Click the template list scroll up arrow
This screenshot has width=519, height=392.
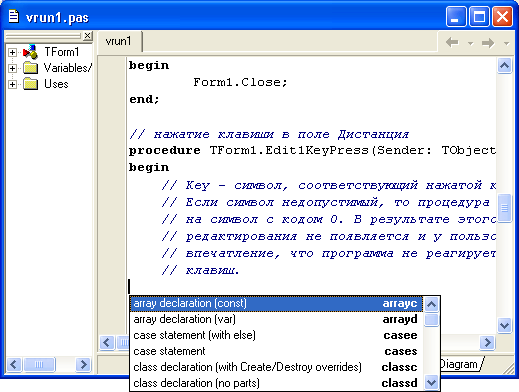click(432, 304)
